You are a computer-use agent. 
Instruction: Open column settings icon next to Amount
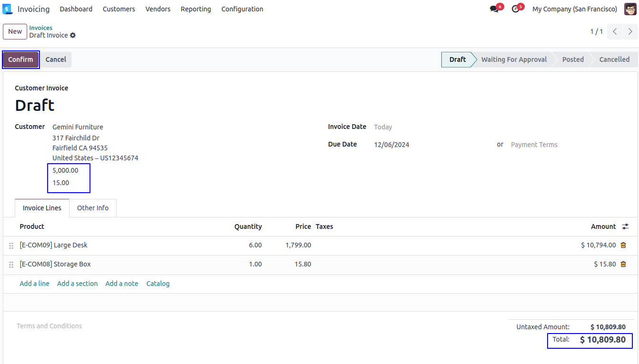pos(626,227)
